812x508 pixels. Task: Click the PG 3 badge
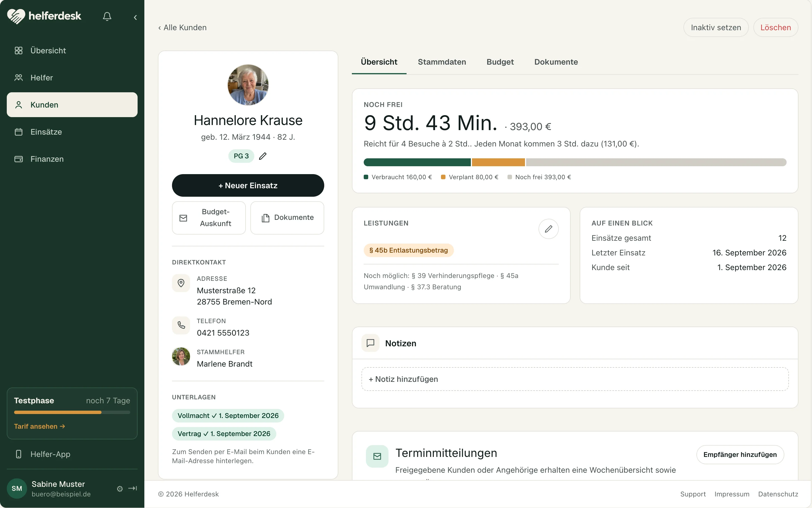point(241,156)
